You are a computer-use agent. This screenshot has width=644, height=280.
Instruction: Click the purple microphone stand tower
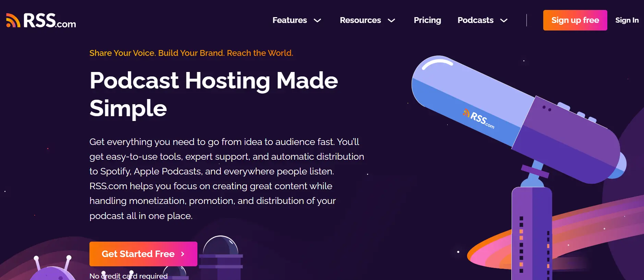click(532, 233)
